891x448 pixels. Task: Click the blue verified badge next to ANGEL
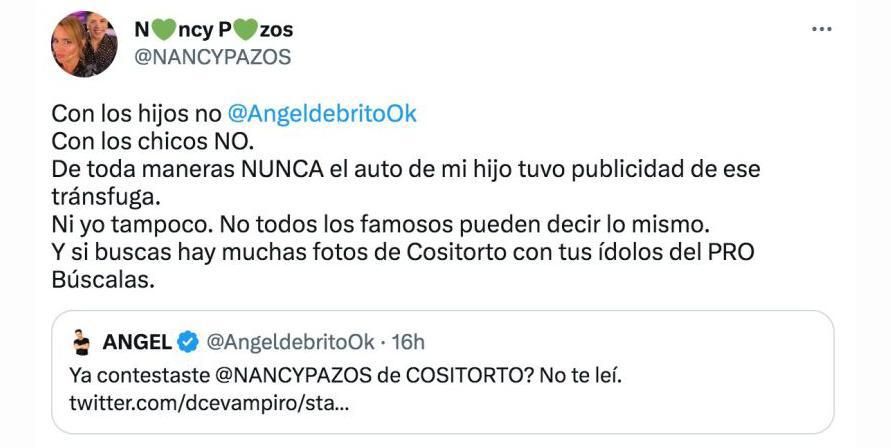point(188,342)
